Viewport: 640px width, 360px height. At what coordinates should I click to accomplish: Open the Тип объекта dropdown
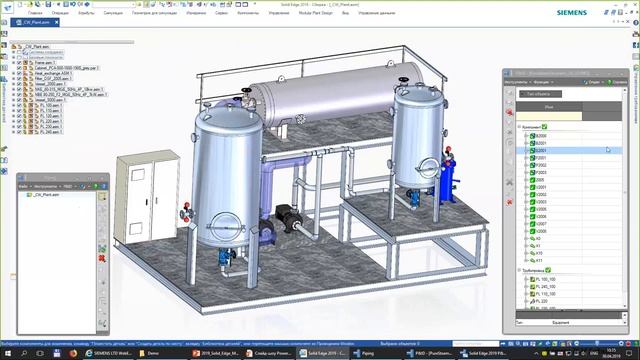(x=540, y=94)
